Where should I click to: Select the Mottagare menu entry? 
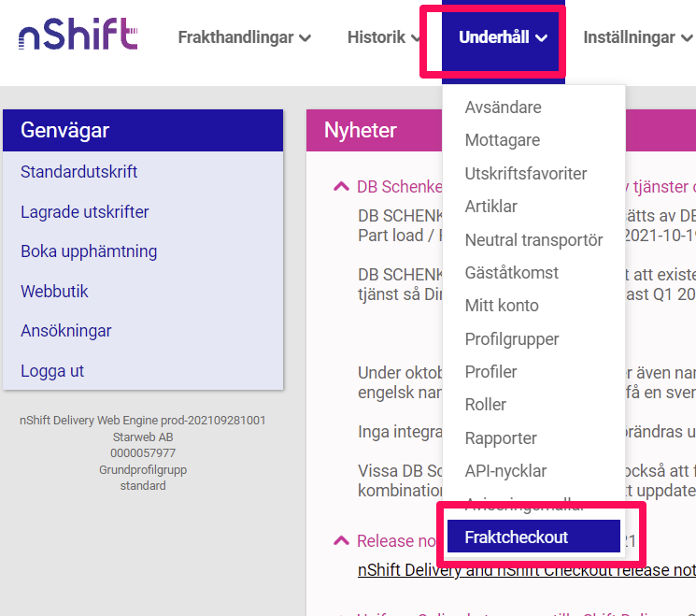click(503, 140)
